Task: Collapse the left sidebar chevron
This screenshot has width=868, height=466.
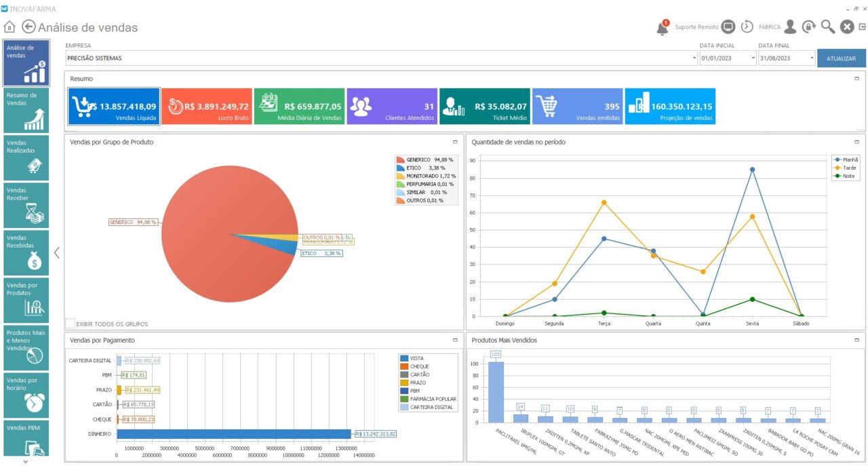Action: tap(57, 252)
